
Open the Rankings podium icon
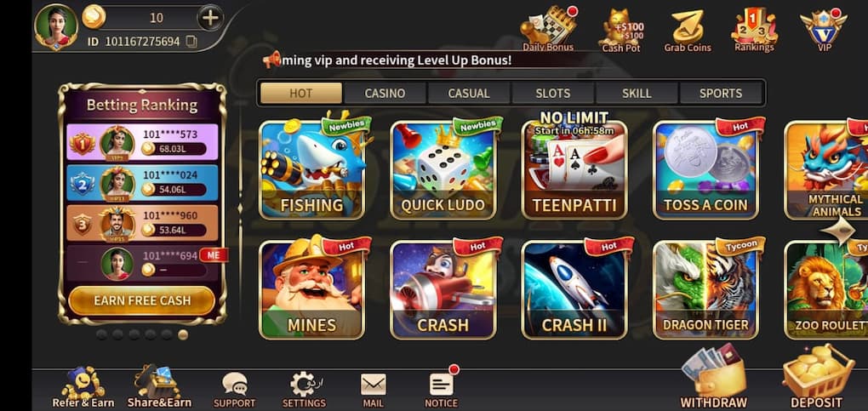click(754, 29)
